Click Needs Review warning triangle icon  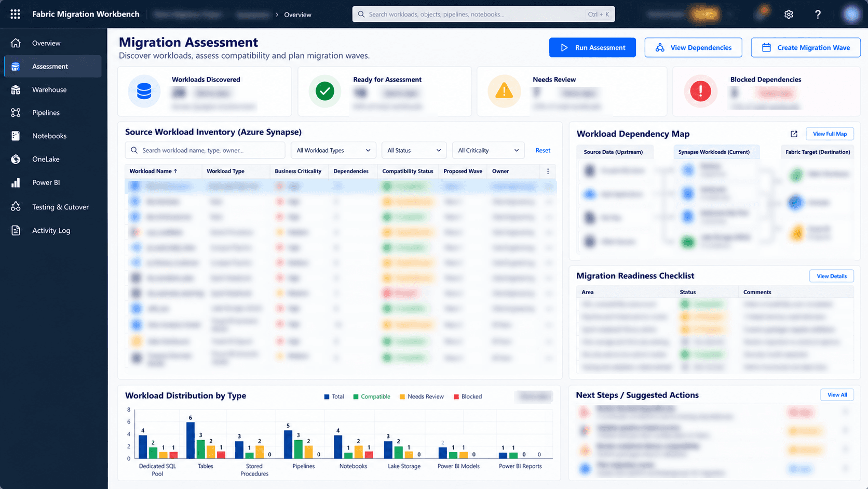click(x=504, y=91)
